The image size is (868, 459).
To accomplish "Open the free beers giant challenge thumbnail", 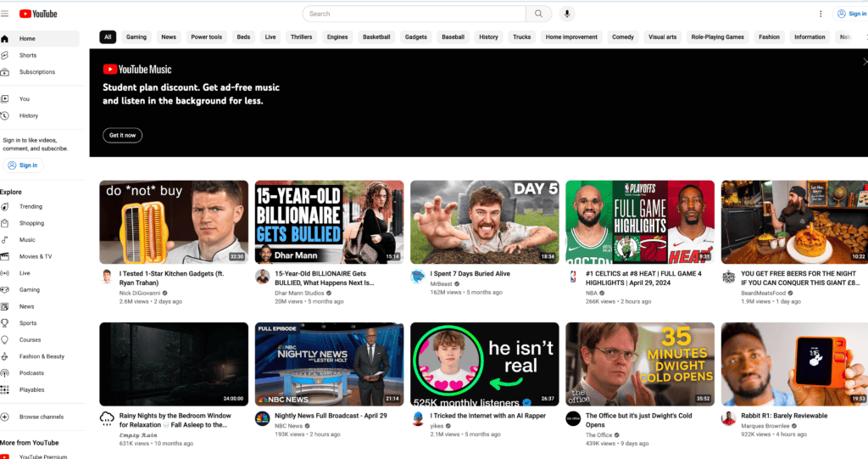I will (795, 222).
